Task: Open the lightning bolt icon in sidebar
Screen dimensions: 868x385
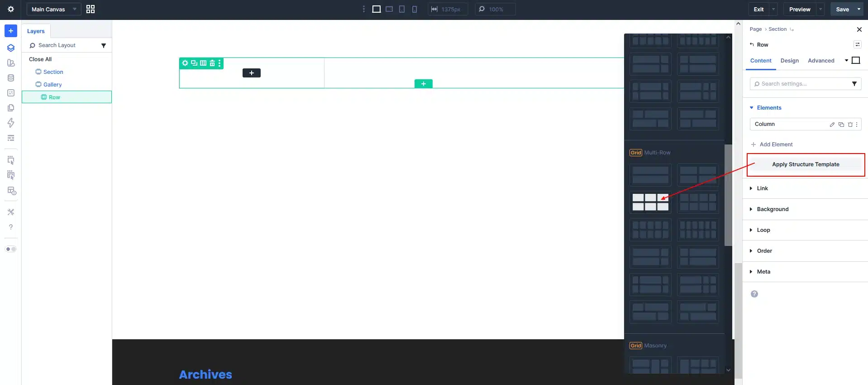Action: coord(11,123)
